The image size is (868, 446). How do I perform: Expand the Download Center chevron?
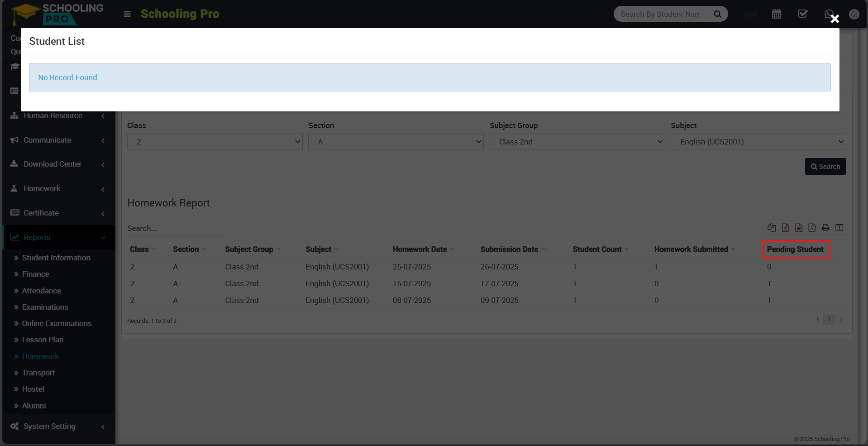(x=103, y=164)
